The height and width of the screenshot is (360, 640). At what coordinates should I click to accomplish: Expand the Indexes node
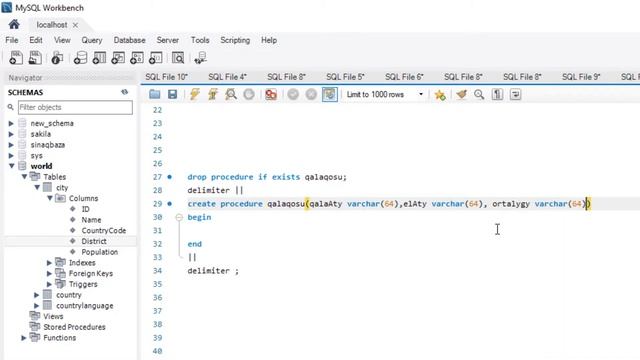point(49,262)
